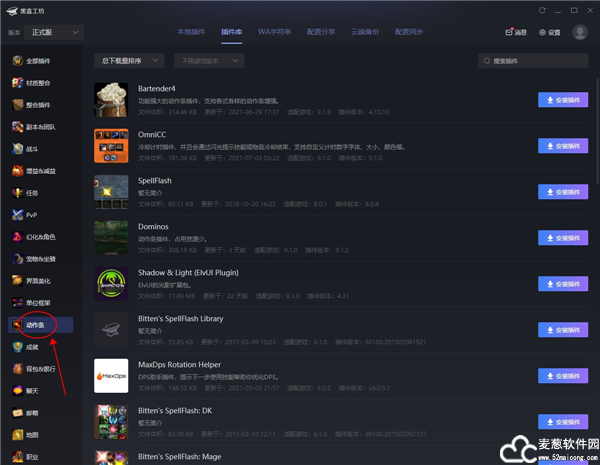This screenshot has height=465, width=600.
Task: Open the MaxDps Rotation Helper thumbnail
Action: 111,375
